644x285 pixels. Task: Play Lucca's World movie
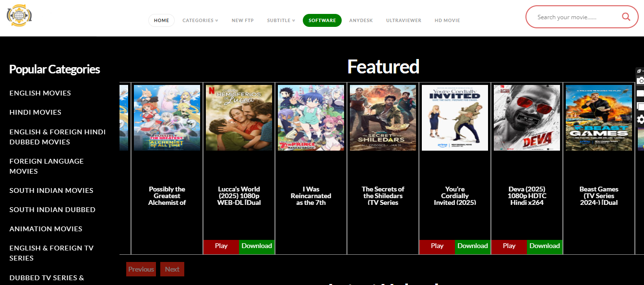[x=221, y=246]
